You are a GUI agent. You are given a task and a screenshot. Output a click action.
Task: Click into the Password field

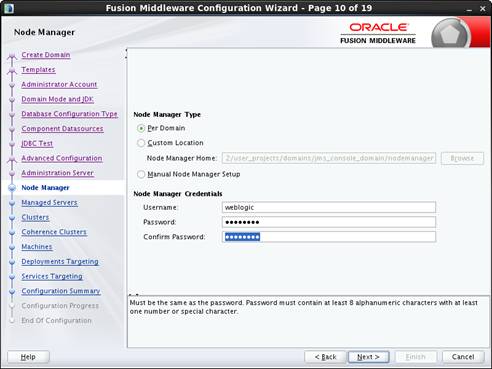pyautogui.click(x=329, y=222)
